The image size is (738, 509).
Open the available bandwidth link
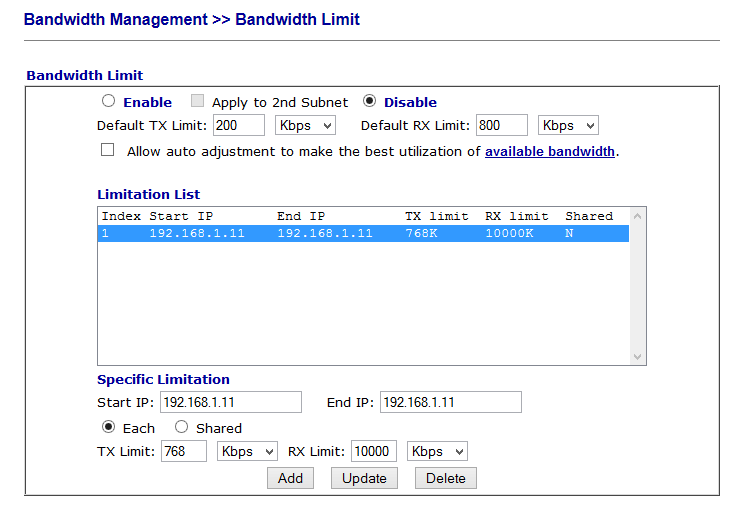pyautogui.click(x=549, y=152)
